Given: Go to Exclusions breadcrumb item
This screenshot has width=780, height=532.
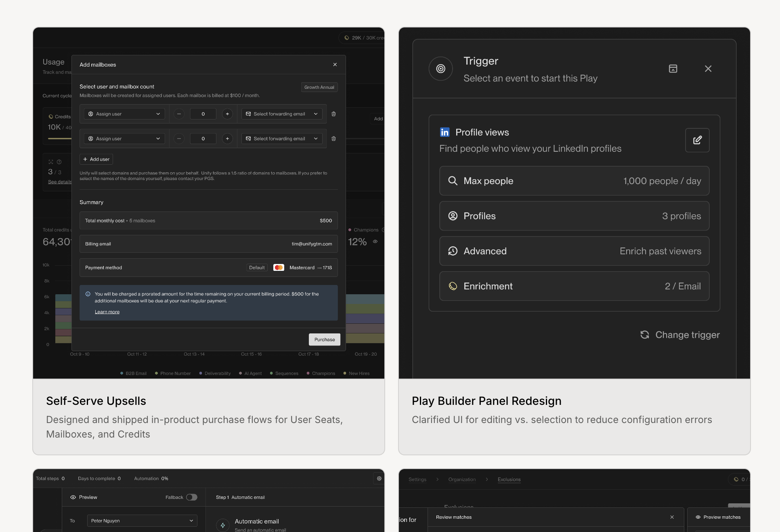Looking at the screenshot, I should click(509, 480).
